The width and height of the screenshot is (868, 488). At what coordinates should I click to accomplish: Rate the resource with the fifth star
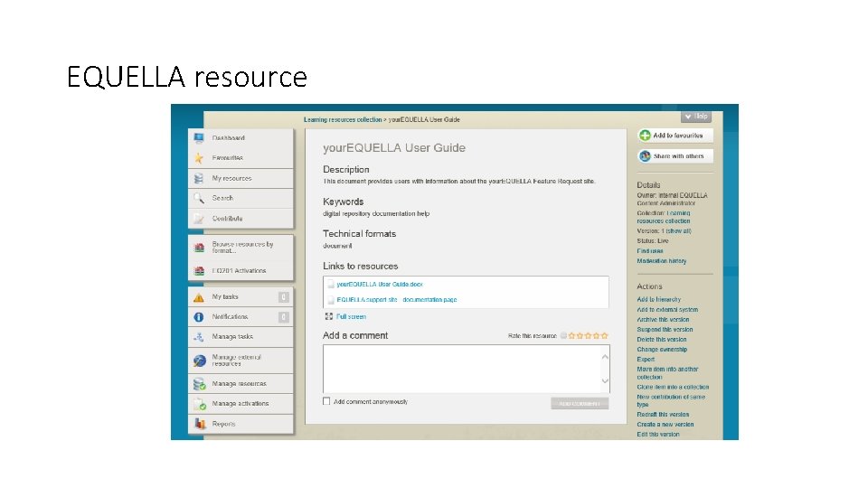605,335
